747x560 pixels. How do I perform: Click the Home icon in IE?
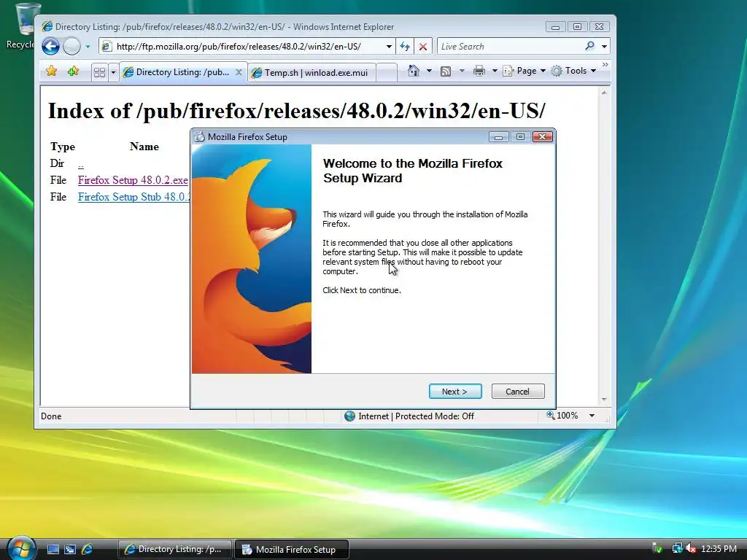click(x=414, y=71)
